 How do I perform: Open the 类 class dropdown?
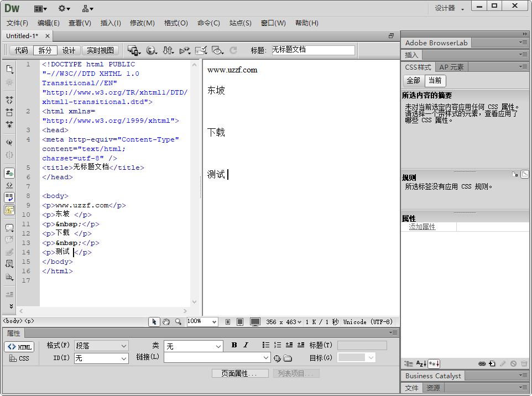coord(194,346)
